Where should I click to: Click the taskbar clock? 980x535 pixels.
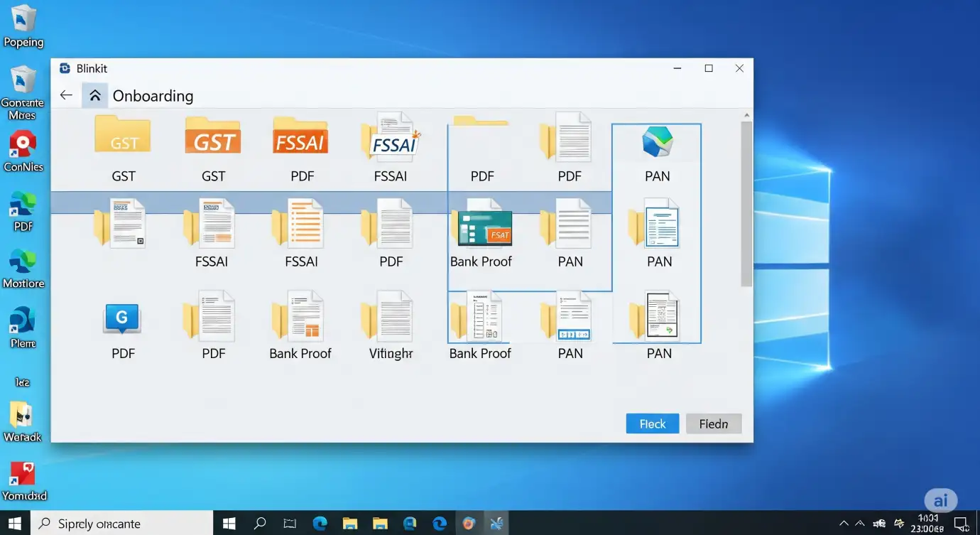click(929, 524)
